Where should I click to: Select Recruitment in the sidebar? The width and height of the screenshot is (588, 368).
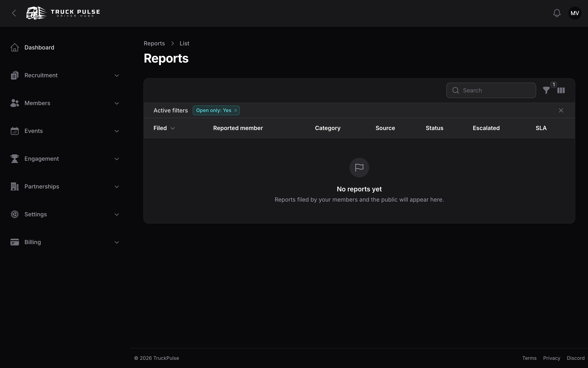point(41,75)
